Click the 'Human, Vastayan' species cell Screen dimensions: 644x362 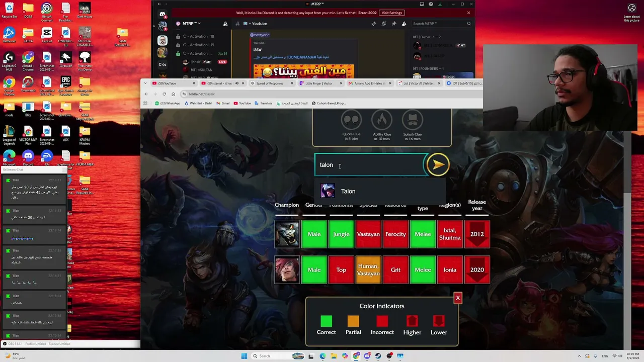[368, 270]
